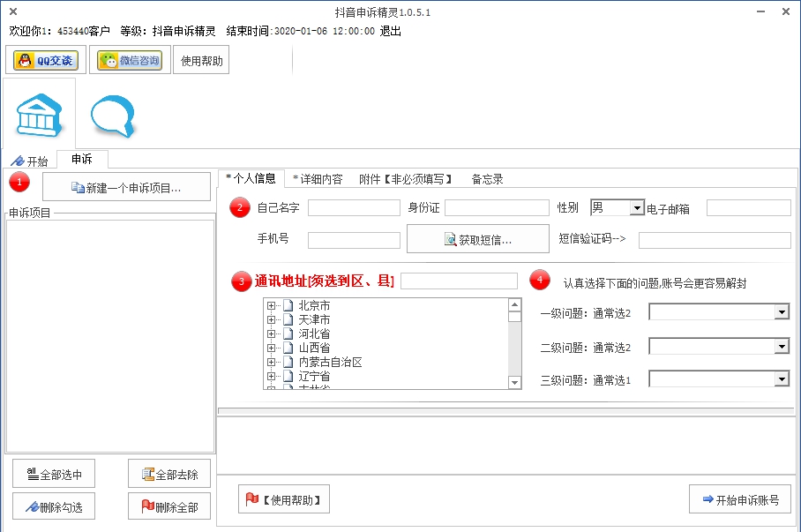Focus the 身份证 input field
The height and width of the screenshot is (532, 801).
(497, 208)
